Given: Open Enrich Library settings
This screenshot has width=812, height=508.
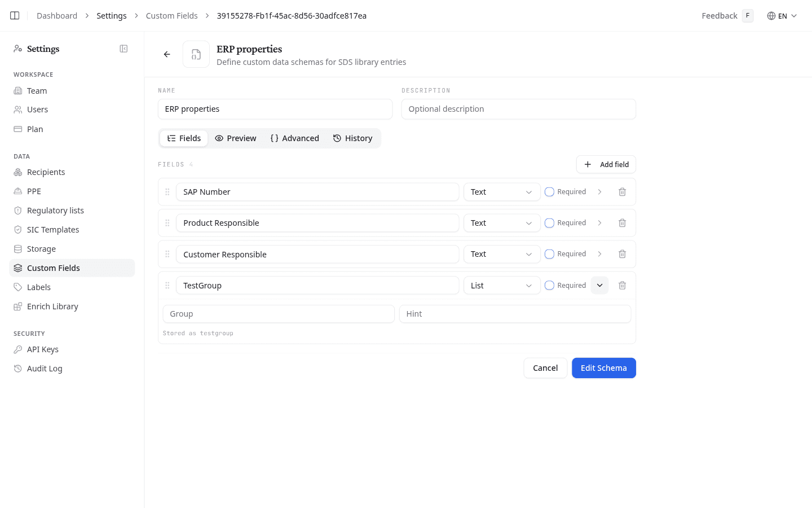Looking at the screenshot, I should 72,306.
